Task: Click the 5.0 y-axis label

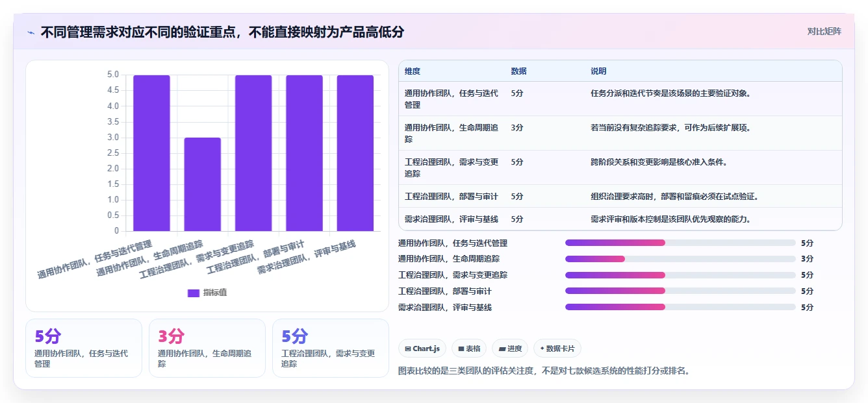Action: (112, 75)
